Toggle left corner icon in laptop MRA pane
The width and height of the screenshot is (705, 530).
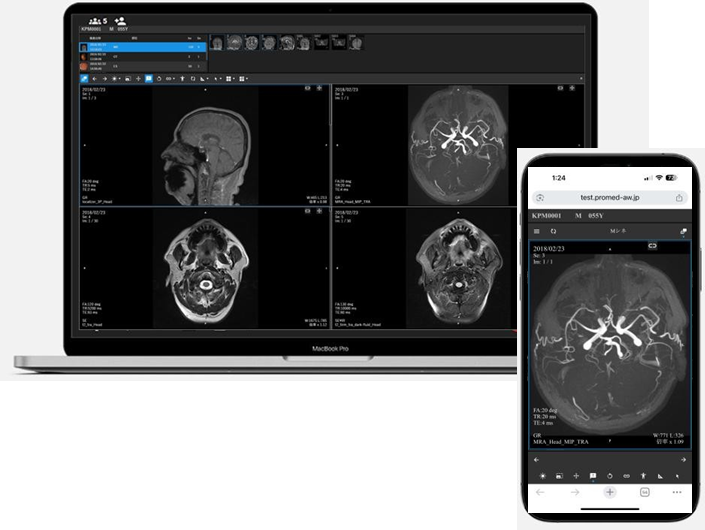(x=560, y=88)
